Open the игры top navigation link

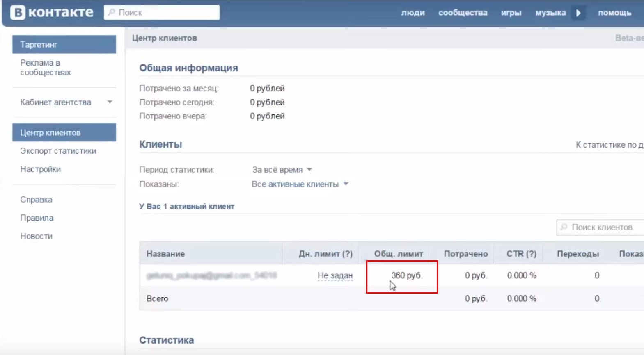(511, 13)
